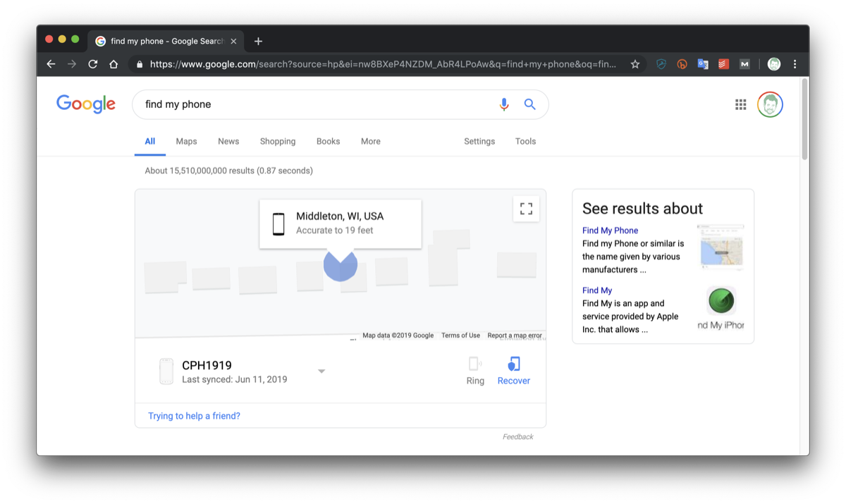Switch to the Shopping tab
This screenshot has height=504, width=846.
[x=278, y=141]
